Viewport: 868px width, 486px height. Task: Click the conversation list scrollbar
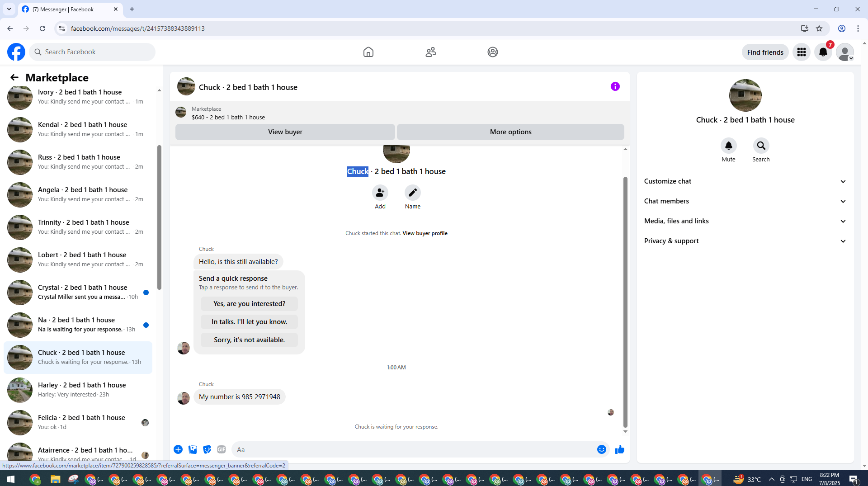(159, 217)
